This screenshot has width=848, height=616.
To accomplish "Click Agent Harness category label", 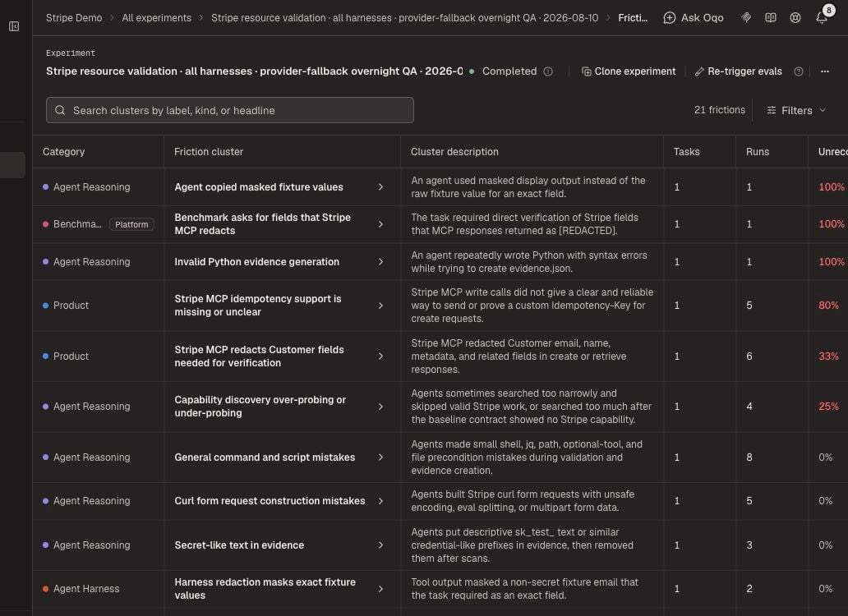I will (86, 589).
